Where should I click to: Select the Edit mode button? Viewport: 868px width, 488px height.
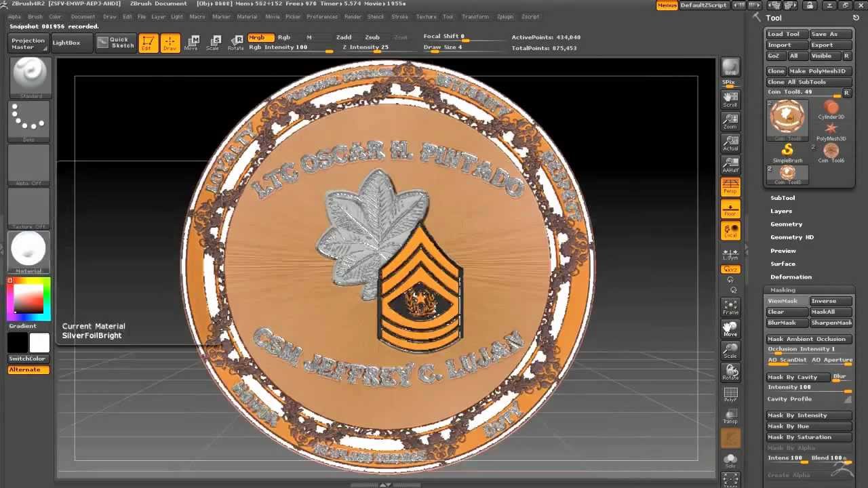point(147,43)
